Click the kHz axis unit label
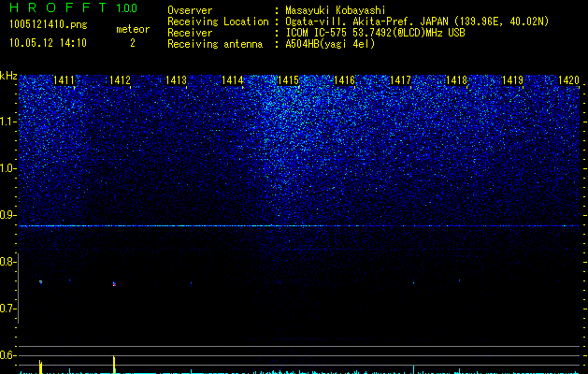Screen dimensions: 588x374 [x=8, y=76]
